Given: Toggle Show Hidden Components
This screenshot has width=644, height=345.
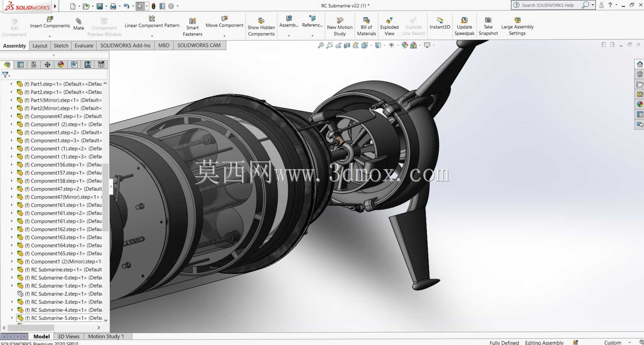Looking at the screenshot, I should pos(261,27).
